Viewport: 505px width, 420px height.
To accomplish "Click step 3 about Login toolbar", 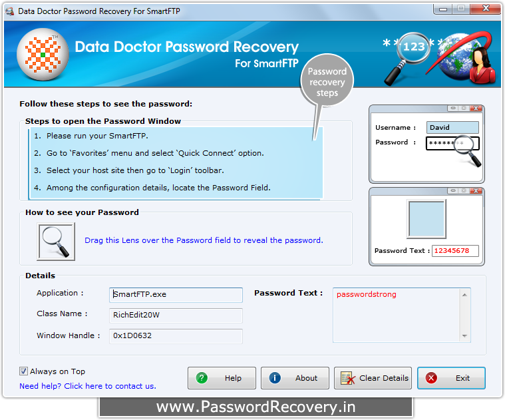I will coord(129,170).
